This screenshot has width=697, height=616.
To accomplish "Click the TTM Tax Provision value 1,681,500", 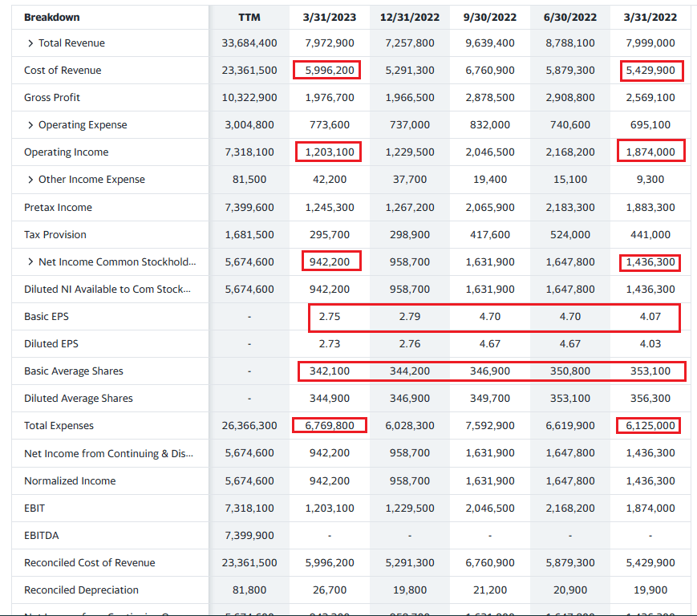I will [249, 235].
